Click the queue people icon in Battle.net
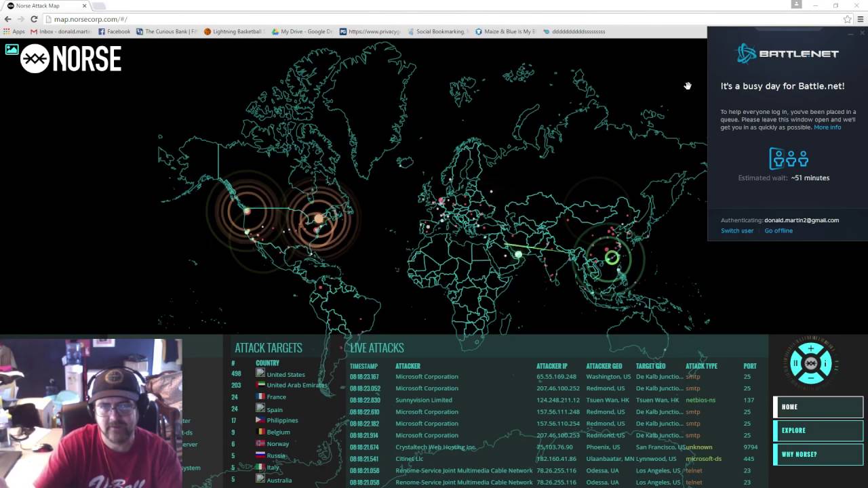The image size is (868, 488). tap(789, 159)
